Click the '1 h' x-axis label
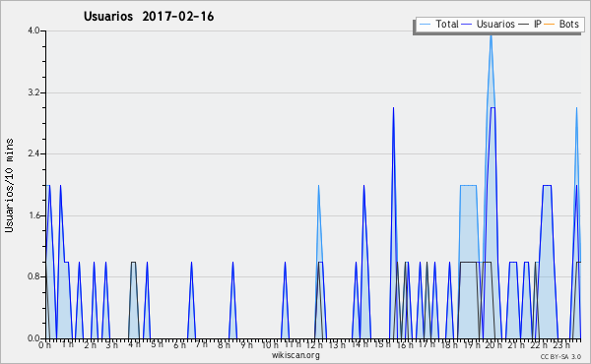591x364 pixels. 68,344
